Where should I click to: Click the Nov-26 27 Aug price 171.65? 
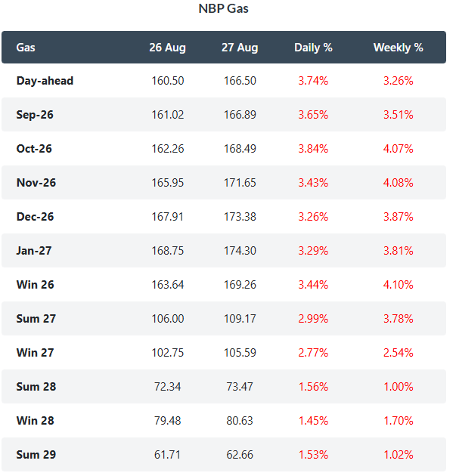pos(240,183)
